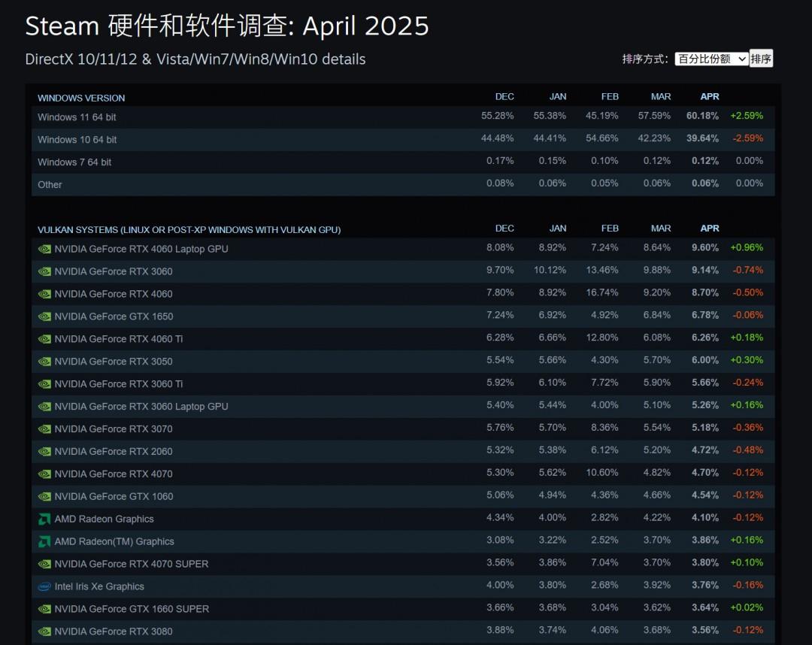Image resolution: width=812 pixels, height=645 pixels.
Task: Expand the Windows 10 64 bit entry
Action: tap(77, 140)
